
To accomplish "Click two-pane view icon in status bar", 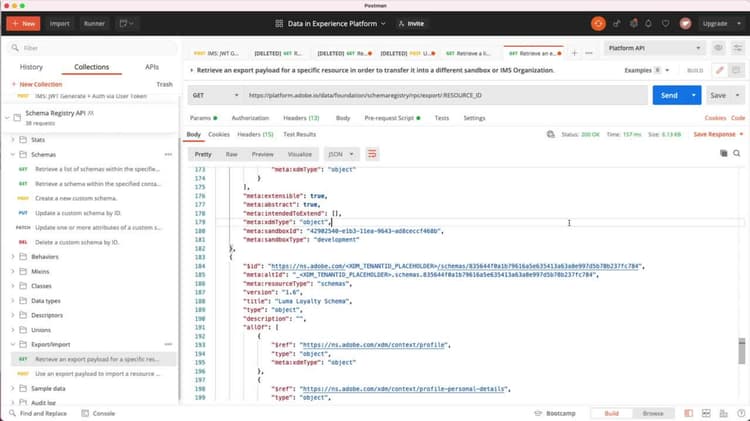I will pyautogui.click(x=706, y=413).
